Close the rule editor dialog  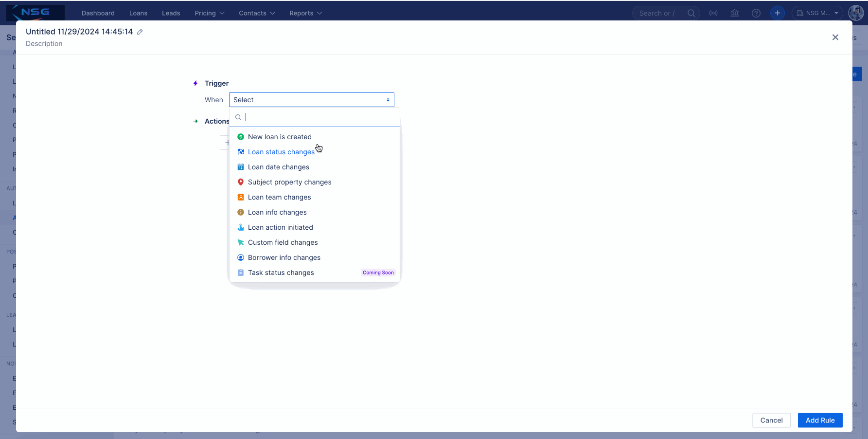835,37
